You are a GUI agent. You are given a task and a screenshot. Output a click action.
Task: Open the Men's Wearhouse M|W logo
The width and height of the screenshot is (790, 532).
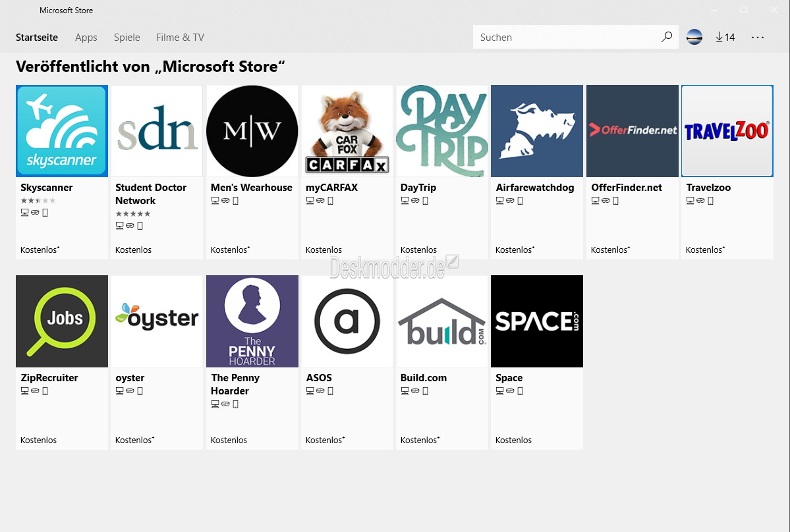(252, 131)
